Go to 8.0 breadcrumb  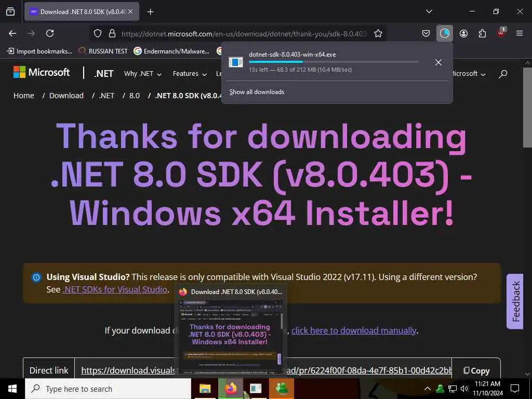(135, 96)
